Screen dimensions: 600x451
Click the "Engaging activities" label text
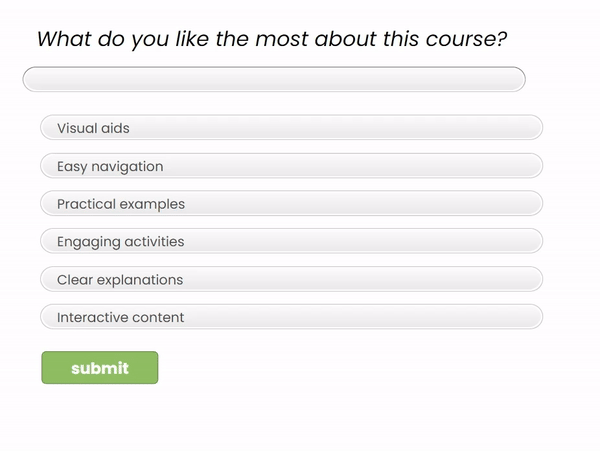[121, 242]
